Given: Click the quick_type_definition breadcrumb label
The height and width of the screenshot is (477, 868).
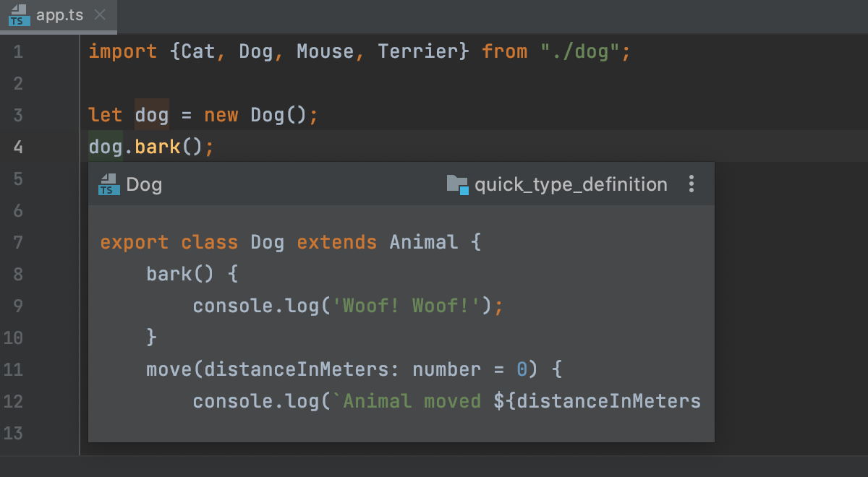Looking at the screenshot, I should click(571, 184).
